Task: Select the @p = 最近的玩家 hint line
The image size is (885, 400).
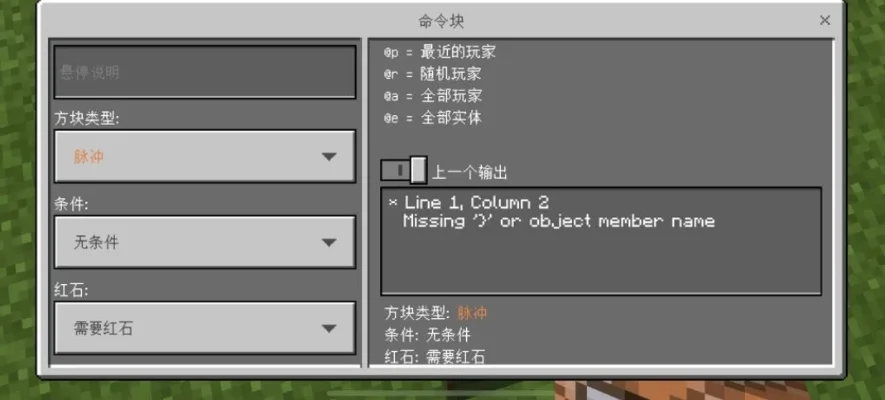Action: 440,52
